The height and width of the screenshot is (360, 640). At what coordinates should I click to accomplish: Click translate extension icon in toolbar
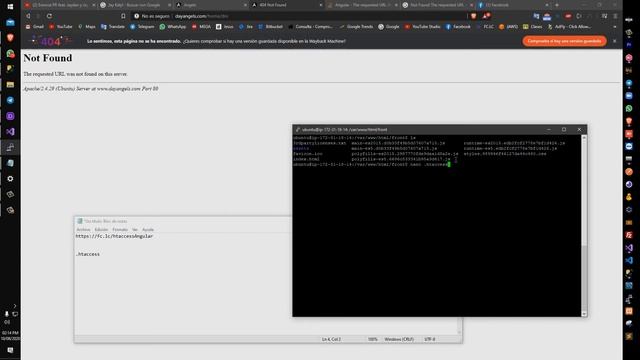click(536, 16)
